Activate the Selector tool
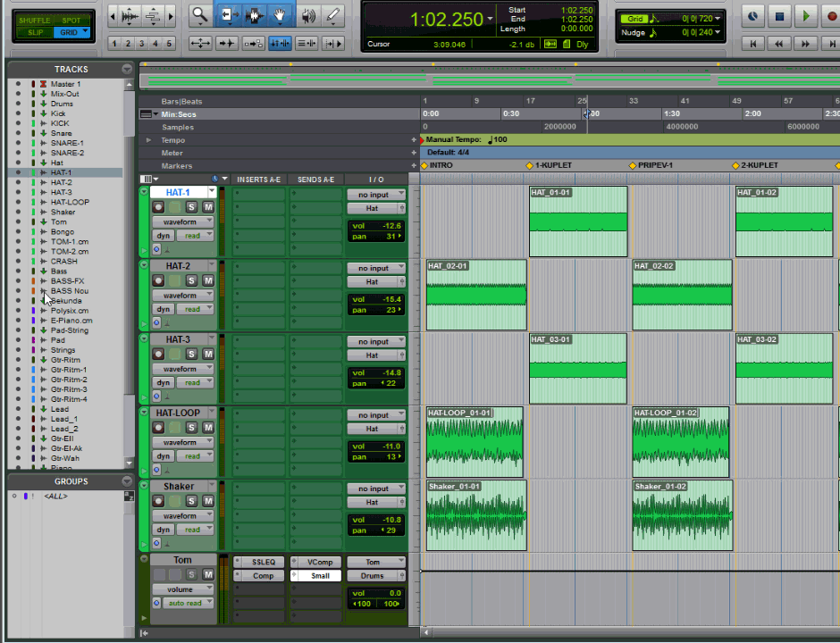 pyautogui.click(x=255, y=15)
